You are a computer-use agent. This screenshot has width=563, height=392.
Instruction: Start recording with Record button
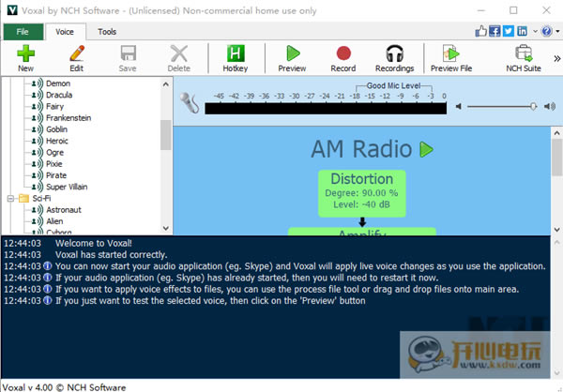(x=343, y=58)
